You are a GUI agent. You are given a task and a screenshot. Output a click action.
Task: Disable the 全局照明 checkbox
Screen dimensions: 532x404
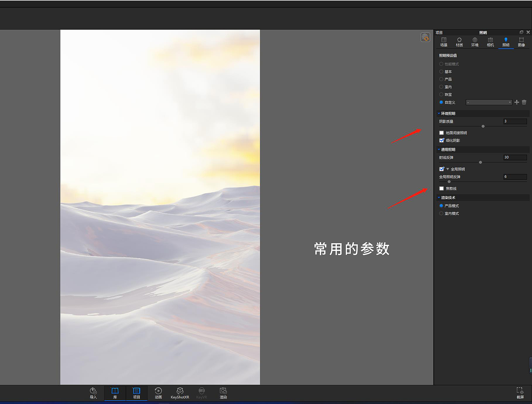click(442, 169)
